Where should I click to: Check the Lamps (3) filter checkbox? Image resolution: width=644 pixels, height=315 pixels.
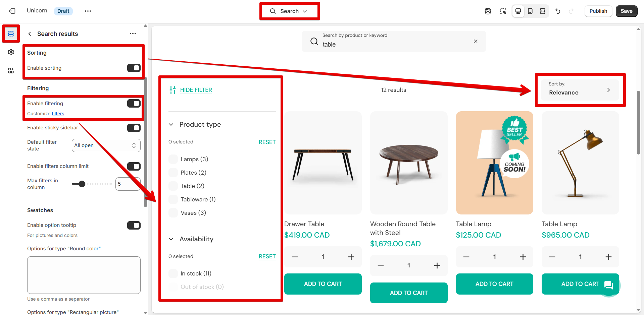pyautogui.click(x=173, y=159)
